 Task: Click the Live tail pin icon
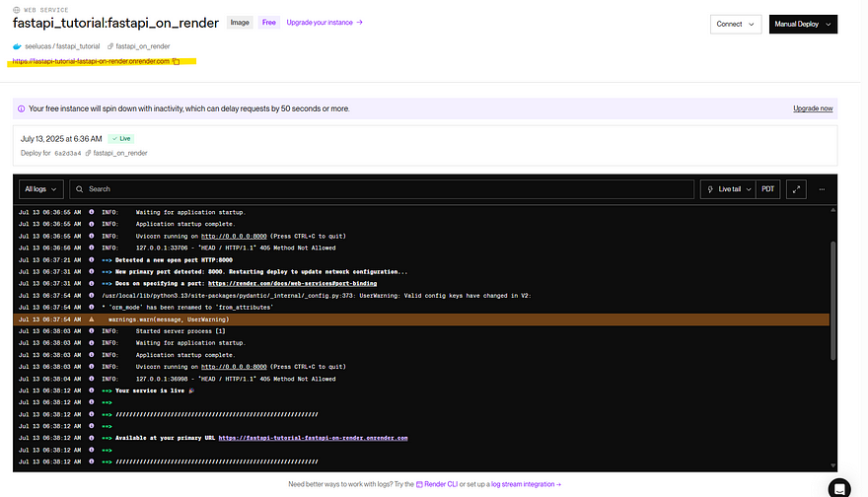click(710, 189)
